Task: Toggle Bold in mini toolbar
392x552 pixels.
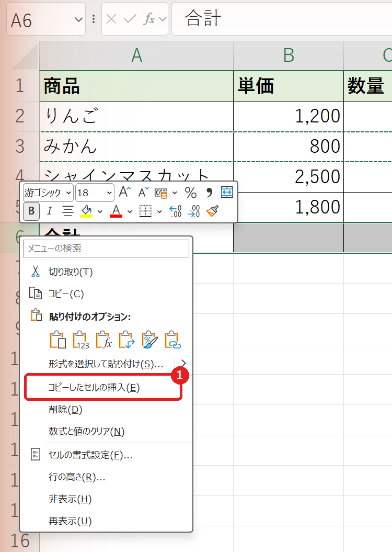Action: tap(31, 211)
